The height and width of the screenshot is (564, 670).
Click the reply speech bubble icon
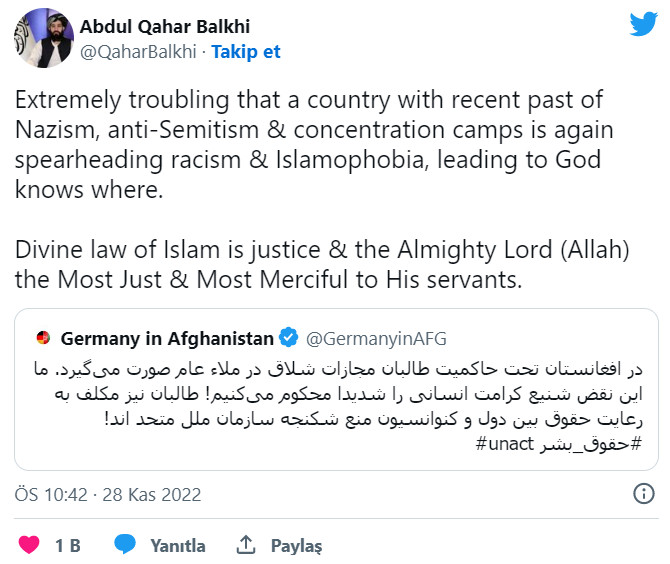pyautogui.click(x=125, y=545)
